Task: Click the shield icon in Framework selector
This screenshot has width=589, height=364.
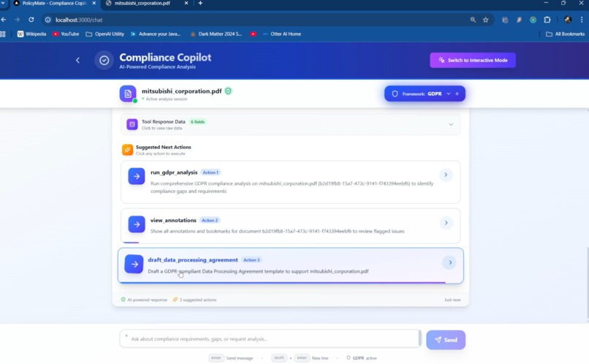Action: click(x=395, y=94)
